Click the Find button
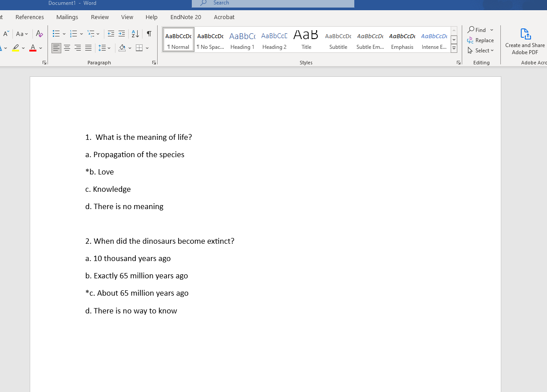This screenshot has width=547, height=392. (x=476, y=30)
